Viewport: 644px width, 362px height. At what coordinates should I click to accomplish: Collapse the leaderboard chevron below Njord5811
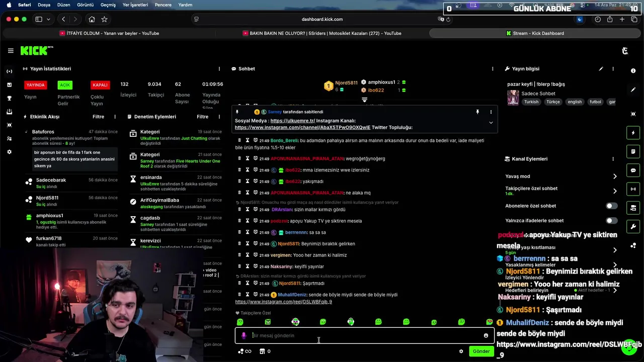pyautogui.click(x=365, y=100)
